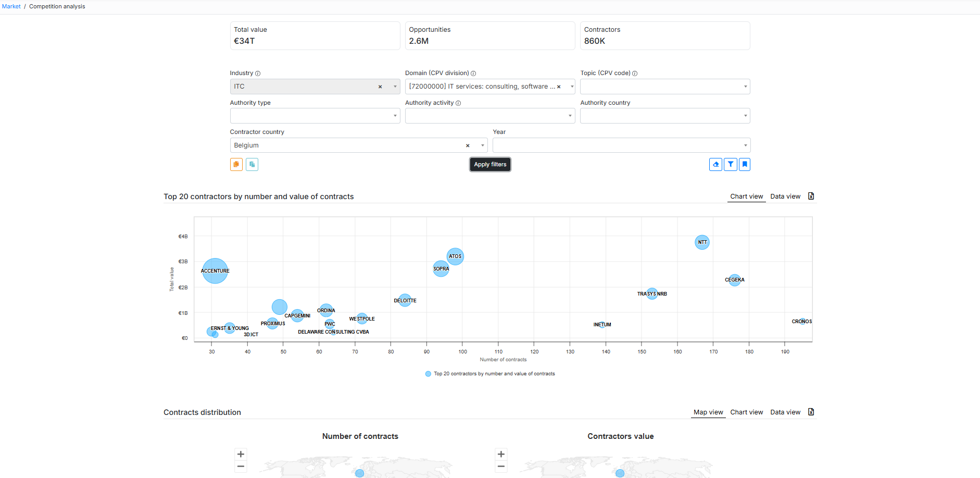Click map marker on Contractors value map
The height and width of the screenshot is (478, 980).
coord(620,473)
